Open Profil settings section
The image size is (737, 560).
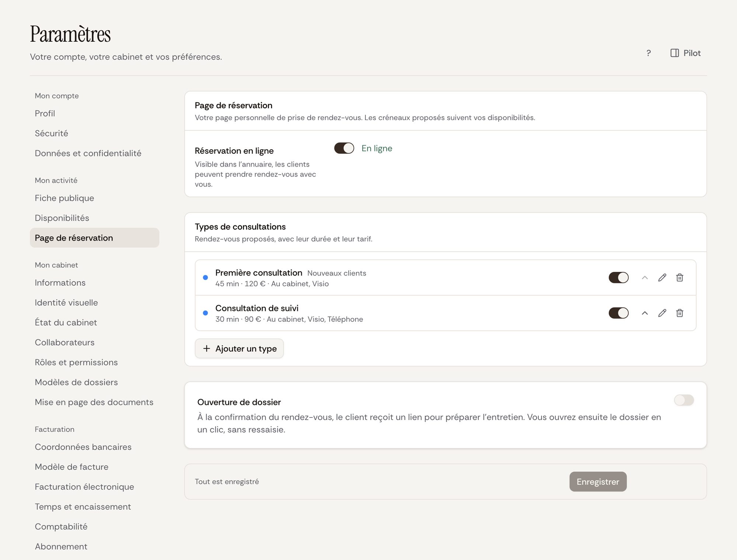coord(95,113)
